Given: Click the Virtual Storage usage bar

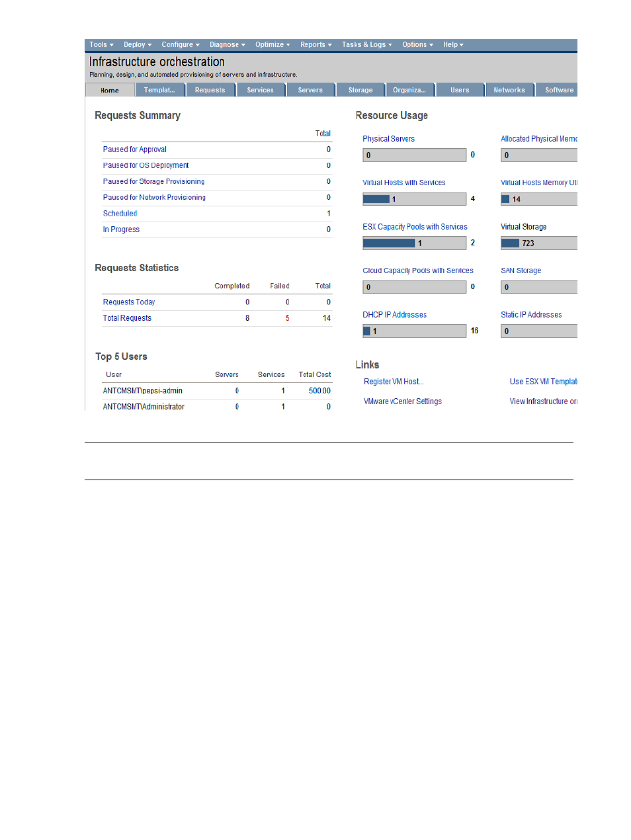Looking at the screenshot, I should (539, 243).
